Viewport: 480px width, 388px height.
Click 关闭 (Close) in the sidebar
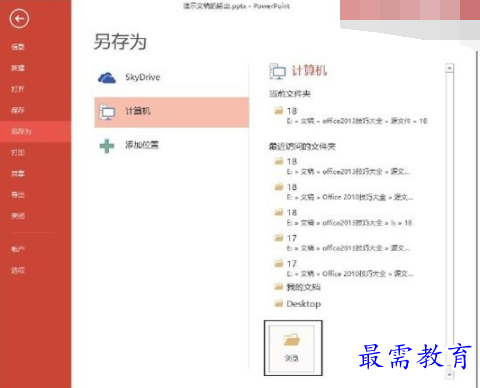click(18, 216)
